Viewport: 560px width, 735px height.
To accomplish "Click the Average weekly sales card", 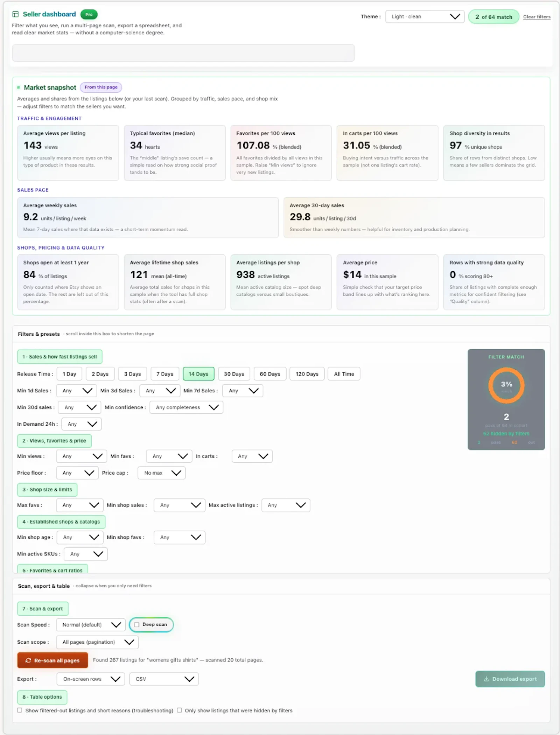I will click(x=148, y=218).
